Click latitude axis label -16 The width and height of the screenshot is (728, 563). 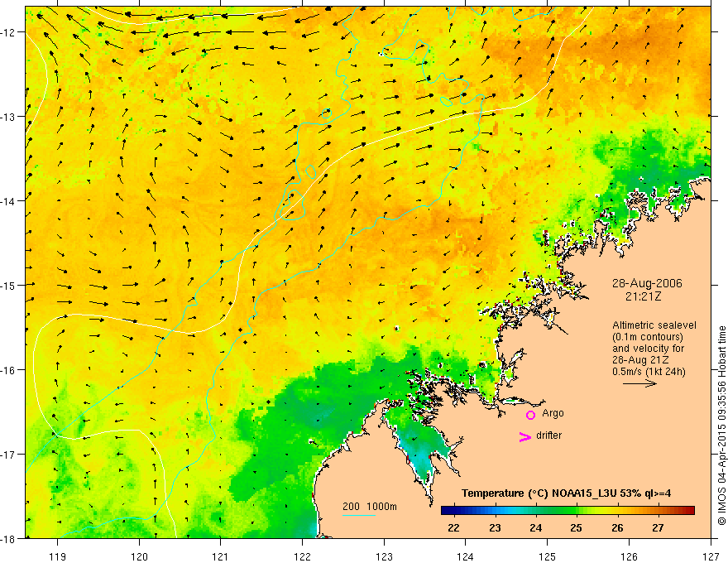(9, 370)
